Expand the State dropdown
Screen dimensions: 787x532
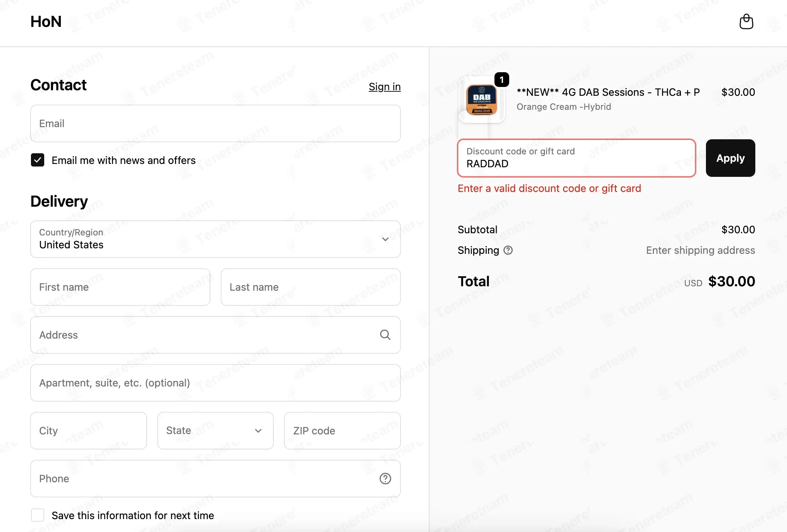216,431
